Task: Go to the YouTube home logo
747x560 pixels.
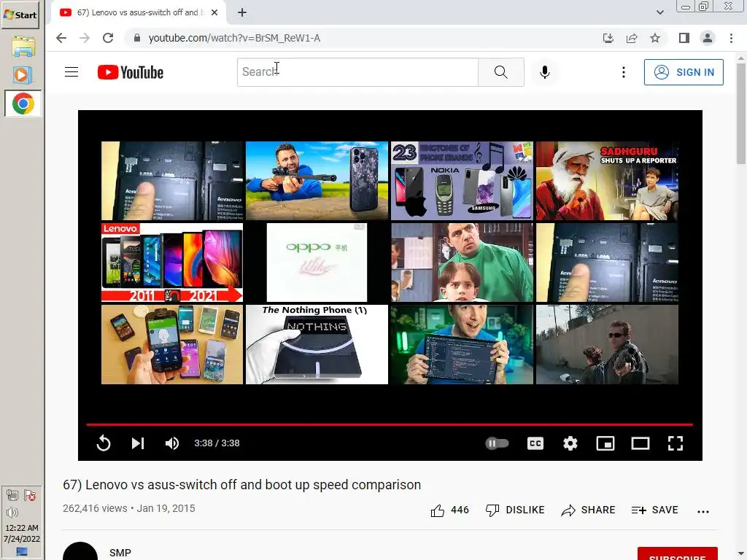Action: [130, 72]
